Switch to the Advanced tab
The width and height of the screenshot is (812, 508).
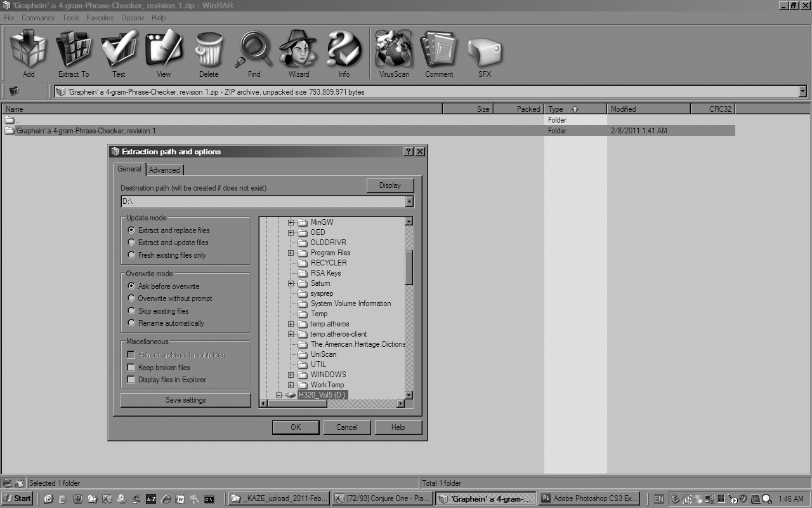[164, 170]
